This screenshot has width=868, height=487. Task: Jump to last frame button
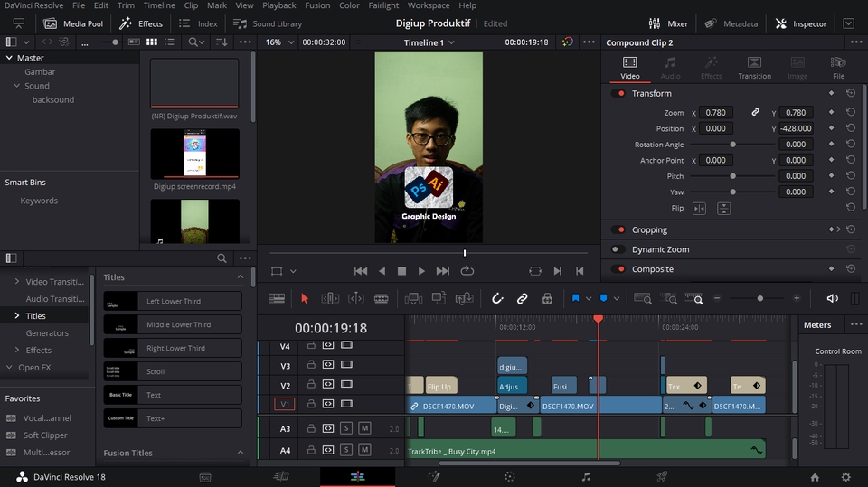click(x=442, y=271)
